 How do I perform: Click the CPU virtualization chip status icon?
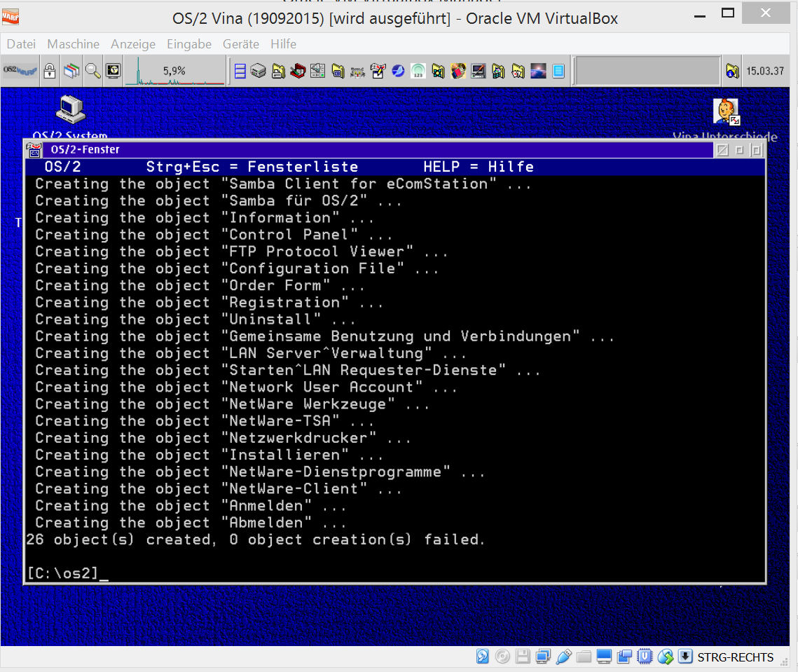(645, 657)
